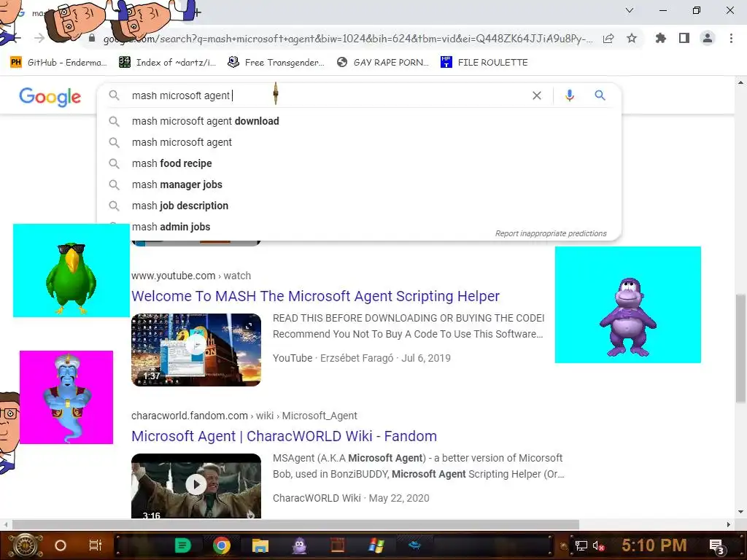Screen dimensions: 747x560
Task: Open the share this page icon
Action: (x=608, y=39)
